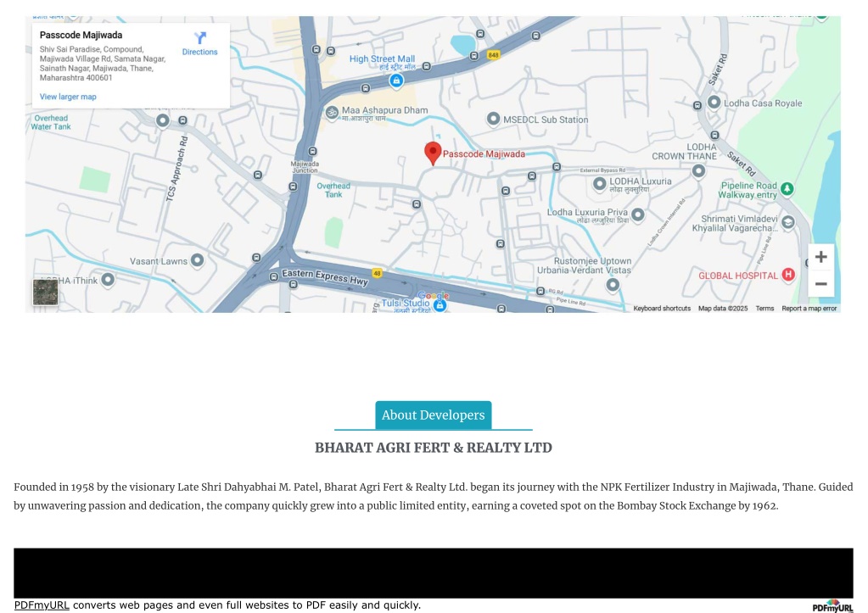This screenshot has width=868, height=613.
Task: Click the Lodha Casa Royale marker icon
Action: [714, 103]
